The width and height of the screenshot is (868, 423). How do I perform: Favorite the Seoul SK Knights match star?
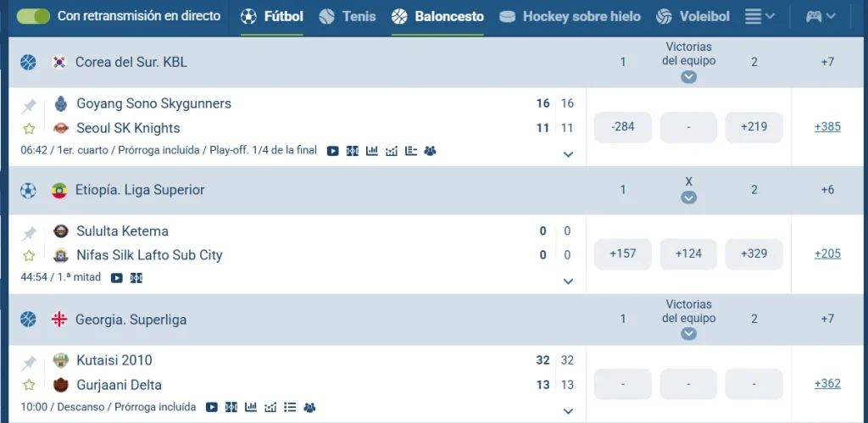tap(29, 129)
